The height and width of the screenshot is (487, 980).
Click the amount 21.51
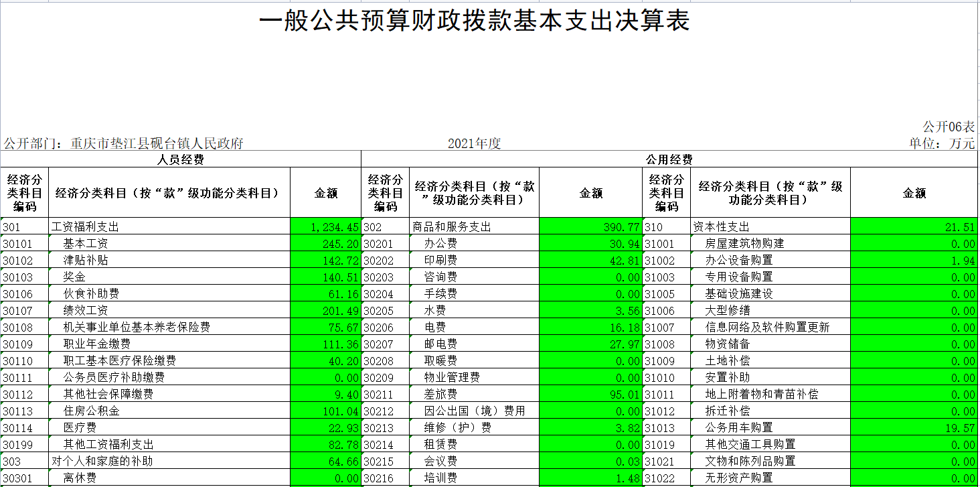click(914, 226)
